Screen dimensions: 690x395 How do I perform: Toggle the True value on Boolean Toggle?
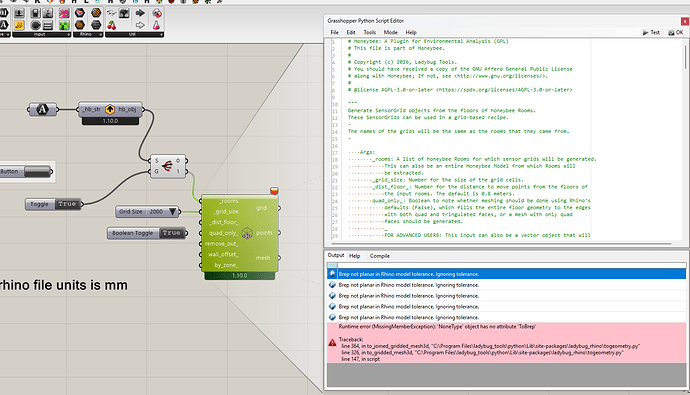tap(171, 233)
